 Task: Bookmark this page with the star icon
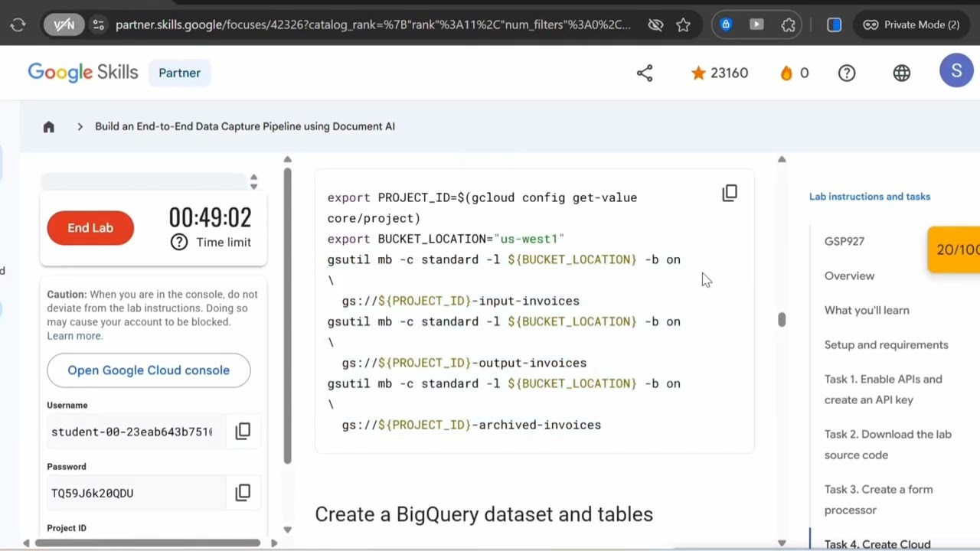pos(683,24)
